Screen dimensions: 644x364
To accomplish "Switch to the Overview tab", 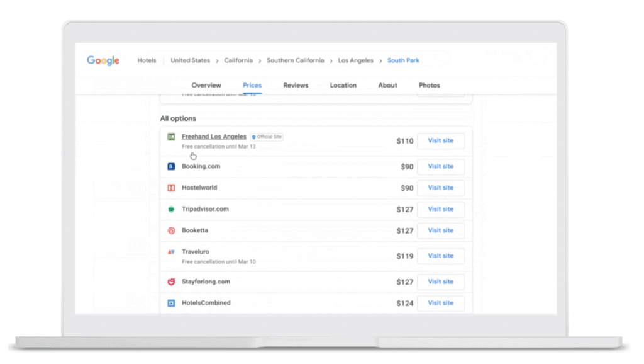I will tap(206, 85).
